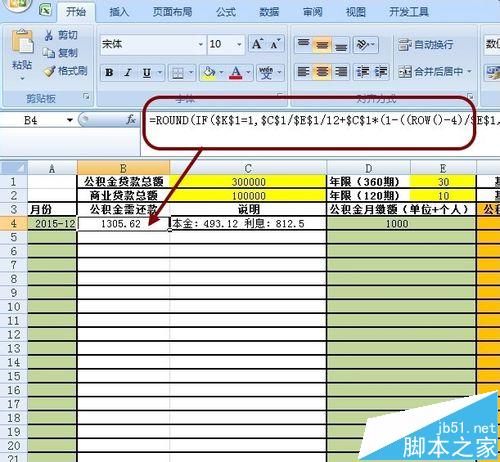
Task: Open the alignment group dialog launcher
Action: [x=470, y=97]
